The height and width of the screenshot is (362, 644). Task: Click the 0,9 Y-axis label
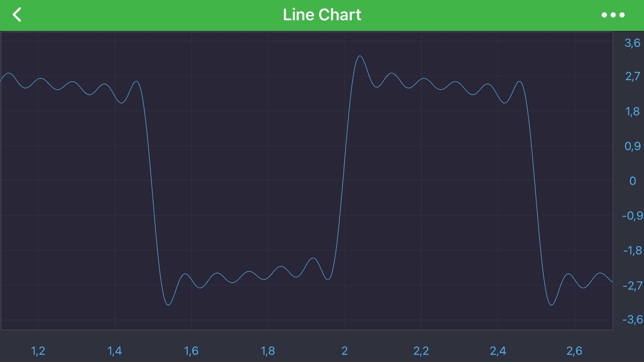click(632, 146)
